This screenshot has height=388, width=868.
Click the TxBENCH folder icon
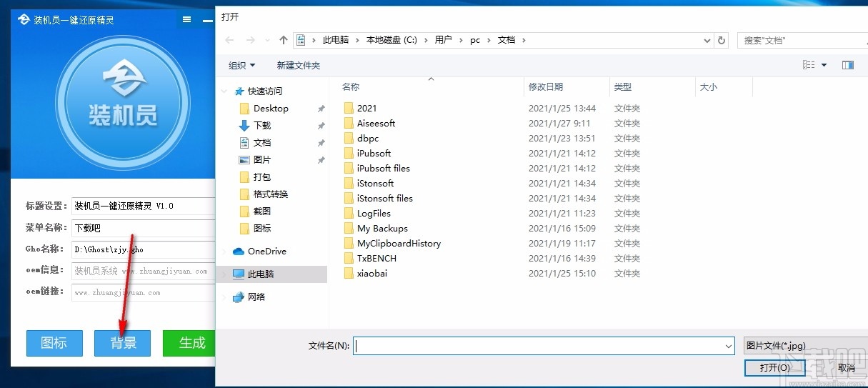point(349,258)
